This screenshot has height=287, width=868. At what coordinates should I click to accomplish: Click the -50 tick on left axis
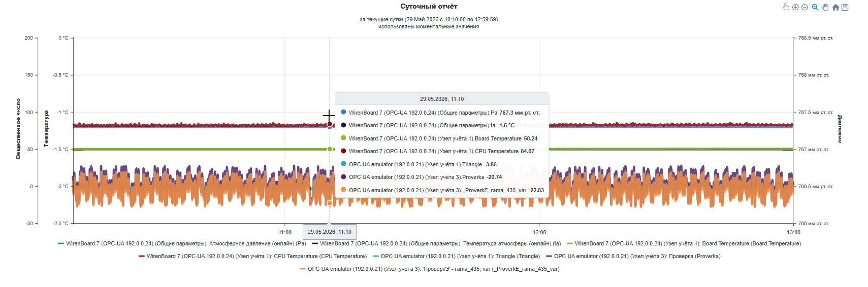coord(29,224)
